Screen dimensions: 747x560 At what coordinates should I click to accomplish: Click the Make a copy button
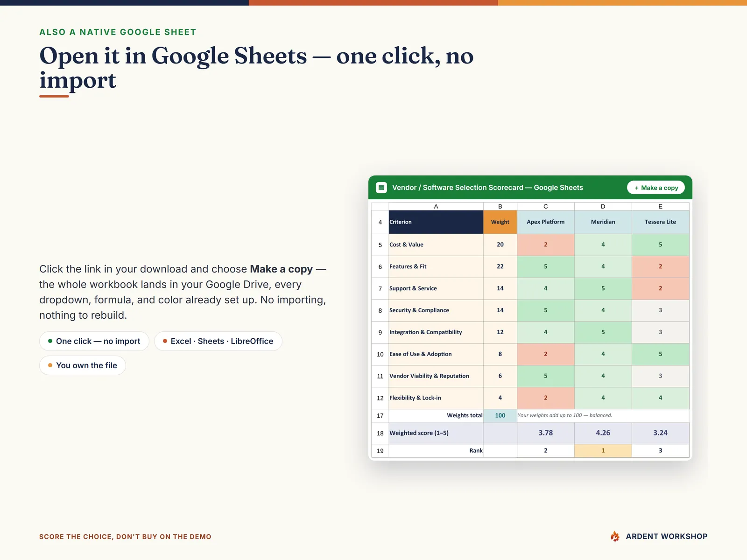point(656,188)
